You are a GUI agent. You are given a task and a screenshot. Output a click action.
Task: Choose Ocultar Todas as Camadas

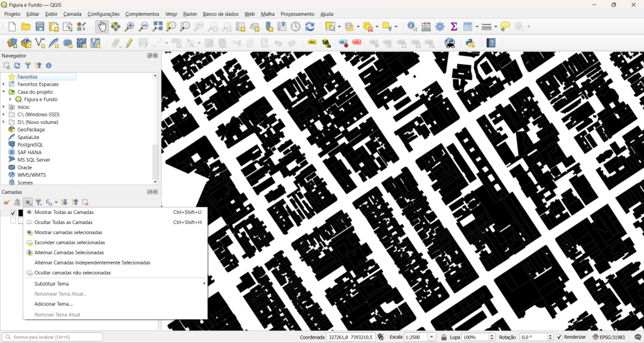pos(116,222)
